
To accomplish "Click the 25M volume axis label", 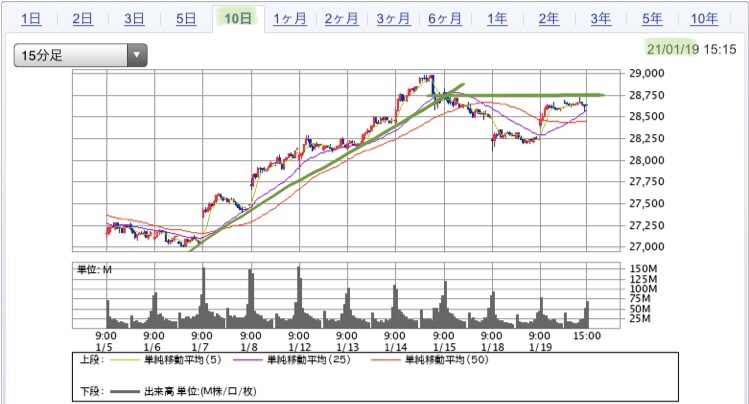I will pos(640,319).
